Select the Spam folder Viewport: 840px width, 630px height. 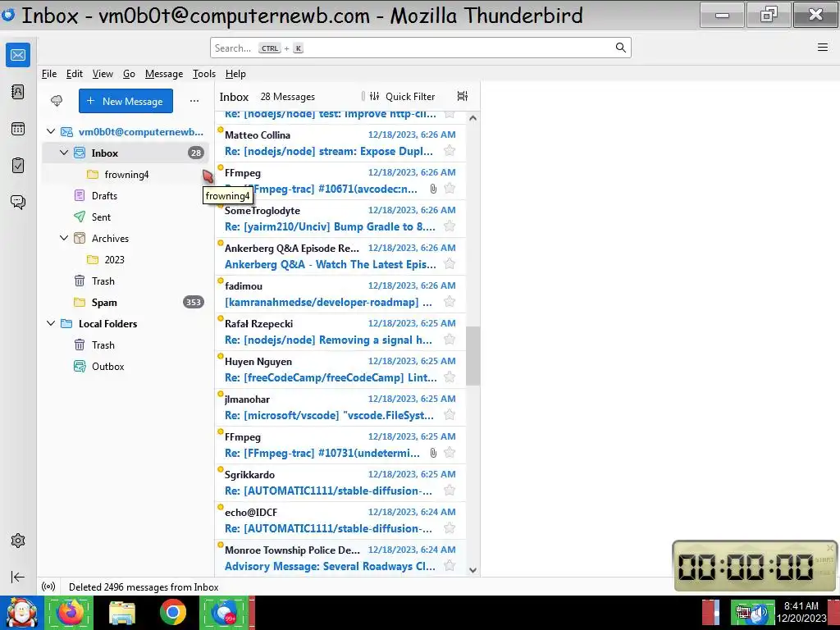(126, 302)
